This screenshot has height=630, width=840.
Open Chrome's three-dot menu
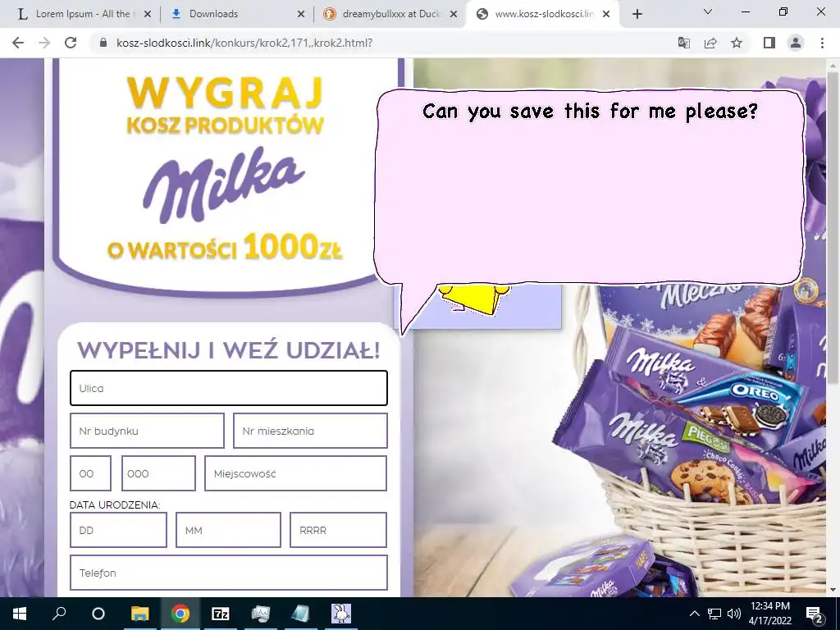pos(822,43)
